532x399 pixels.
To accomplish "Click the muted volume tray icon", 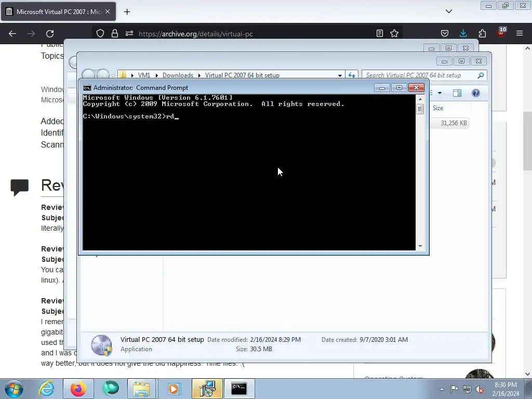I will 480,389.
